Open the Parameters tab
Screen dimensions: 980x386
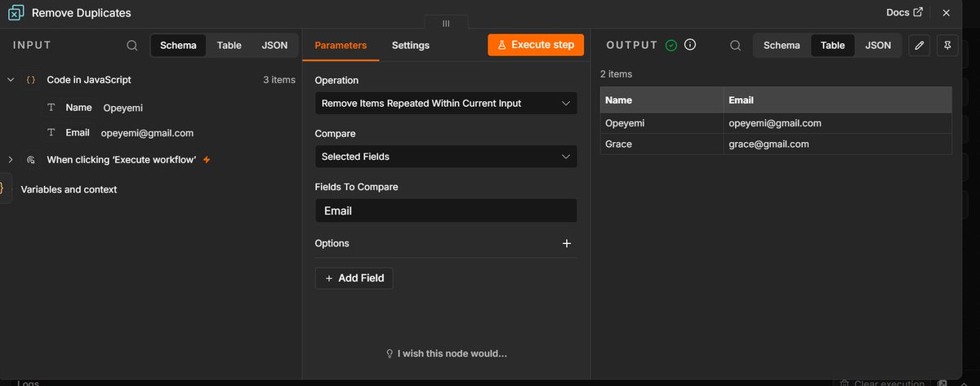tap(341, 46)
